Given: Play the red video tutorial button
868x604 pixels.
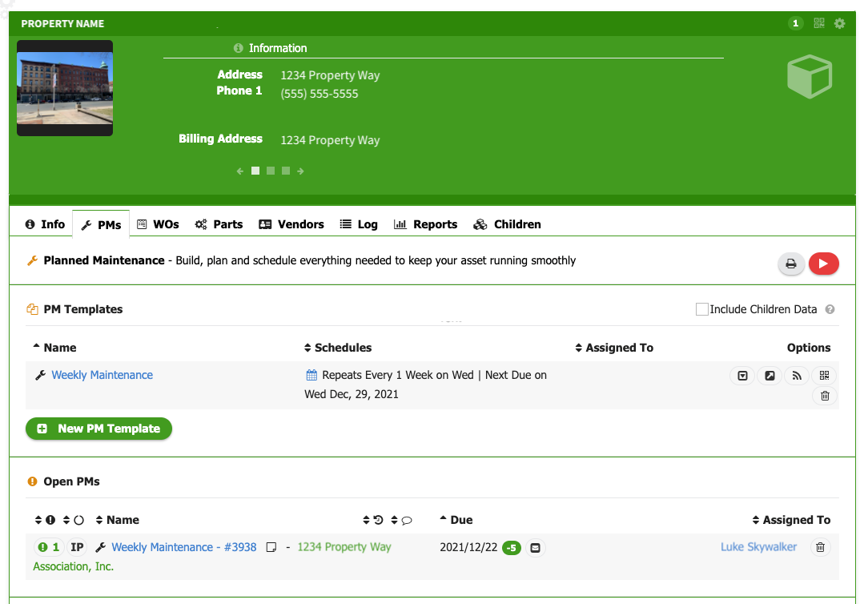Looking at the screenshot, I should 824,264.
